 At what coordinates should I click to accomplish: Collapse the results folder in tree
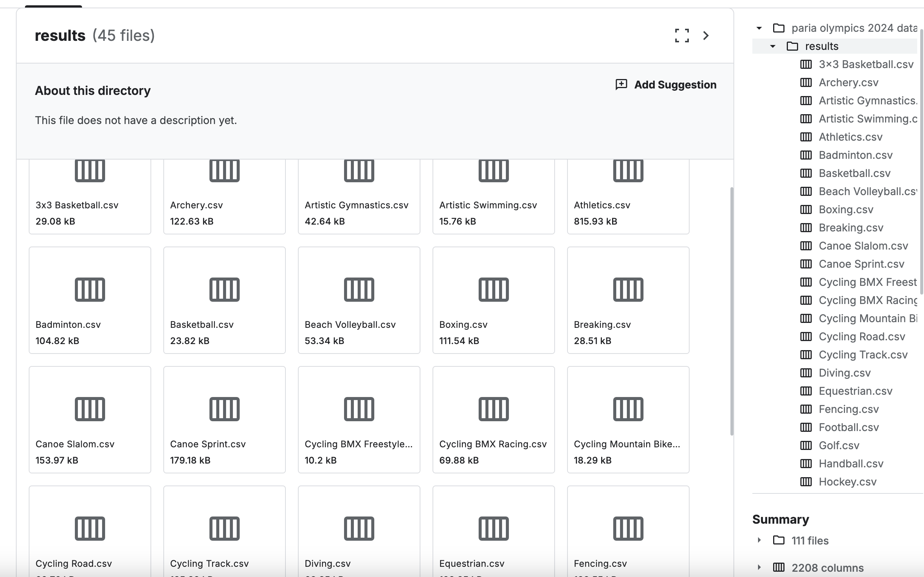coord(773,46)
